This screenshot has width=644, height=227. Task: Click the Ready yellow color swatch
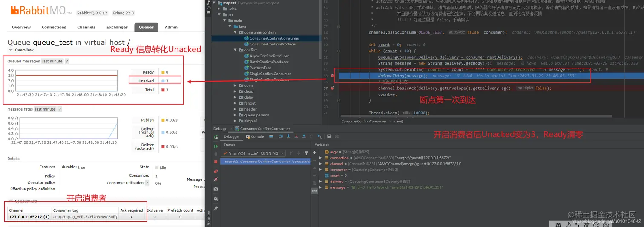point(163,72)
